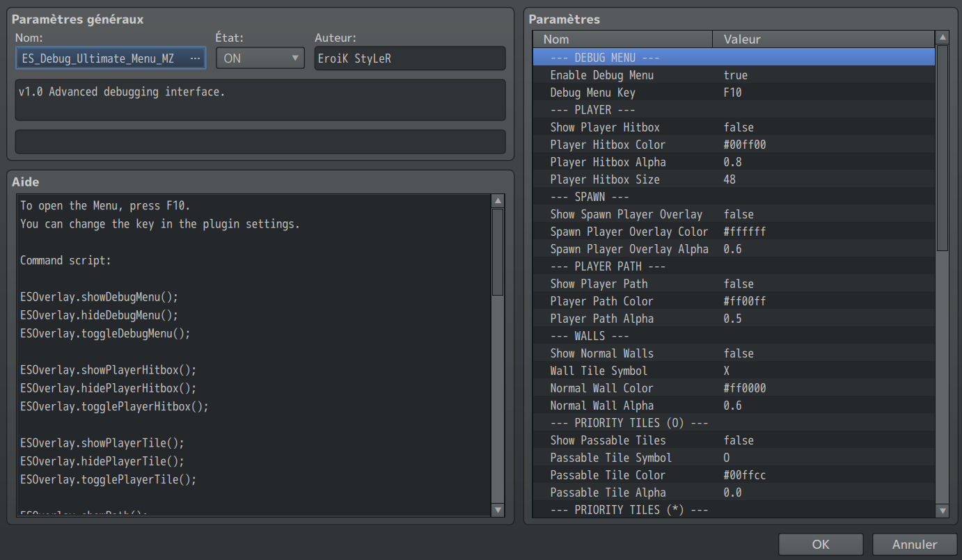Click parameters list scroll down arrow

(943, 511)
